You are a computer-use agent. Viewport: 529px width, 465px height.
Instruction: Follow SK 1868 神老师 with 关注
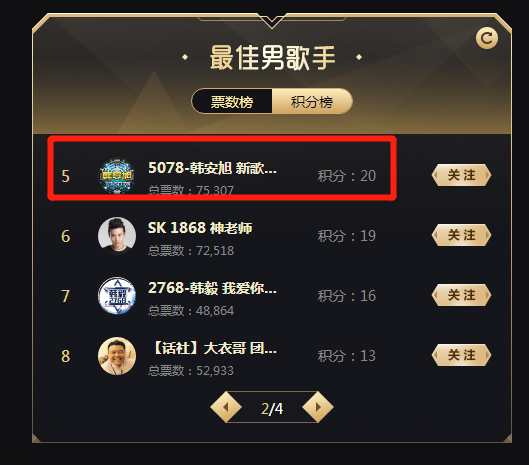pos(461,235)
